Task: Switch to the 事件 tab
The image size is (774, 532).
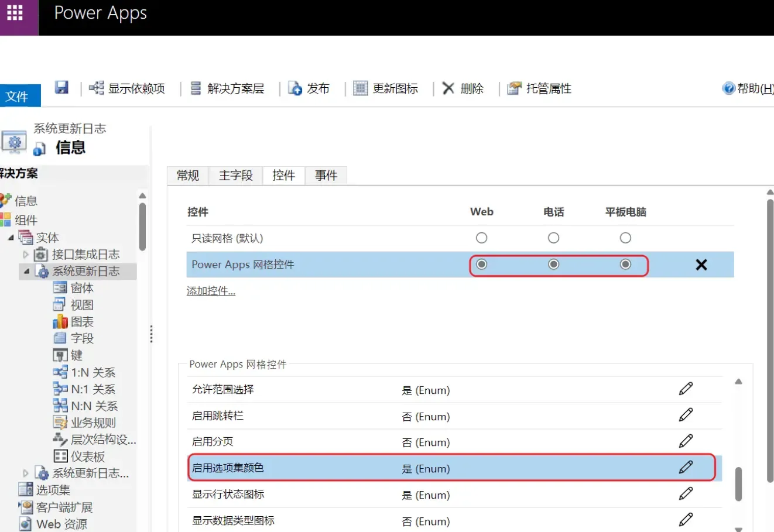Action: (x=326, y=175)
